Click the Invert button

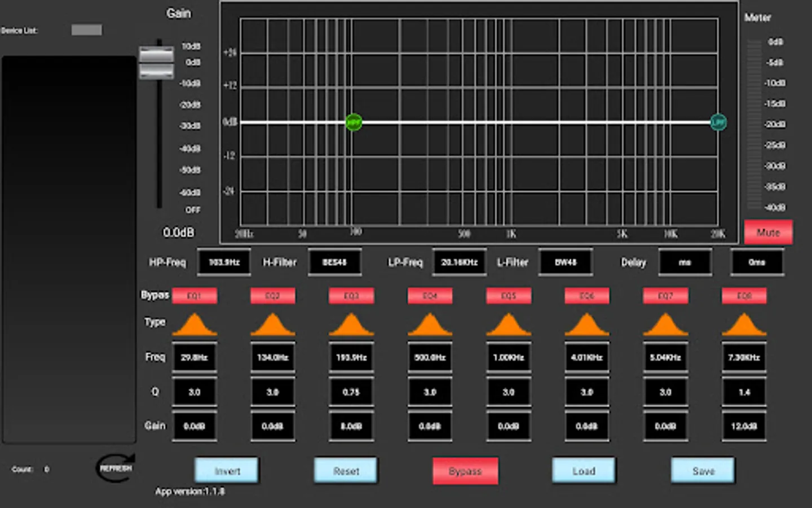pyautogui.click(x=227, y=470)
